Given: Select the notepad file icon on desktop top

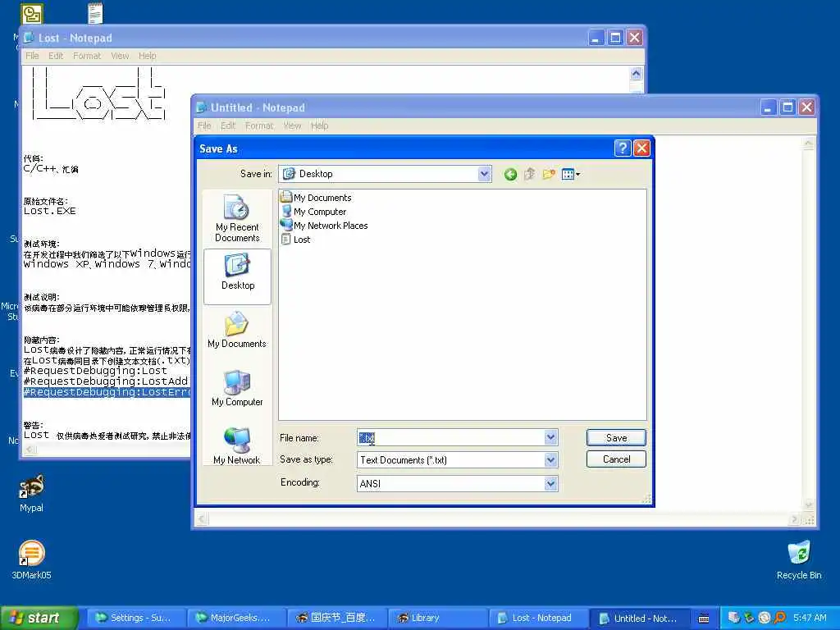Looking at the screenshot, I should pos(95,13).
